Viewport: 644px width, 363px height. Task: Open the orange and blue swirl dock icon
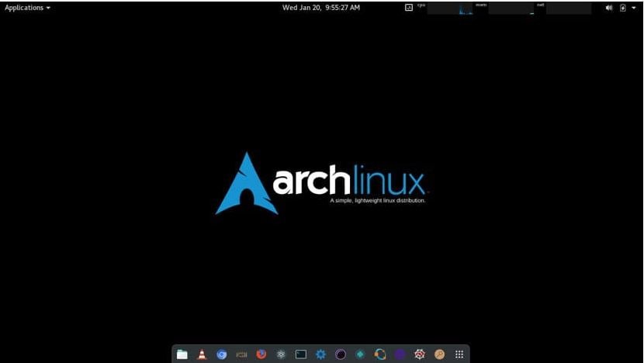tap(380, 354)
